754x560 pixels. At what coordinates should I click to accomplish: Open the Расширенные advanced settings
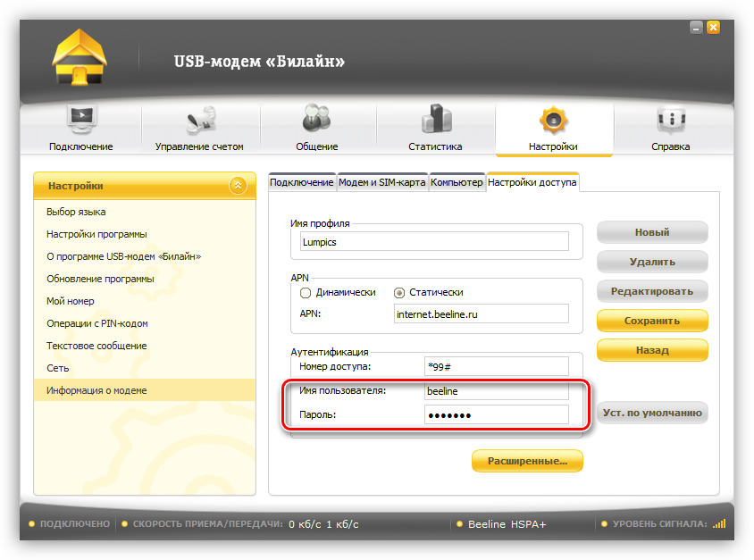[527, 461]
